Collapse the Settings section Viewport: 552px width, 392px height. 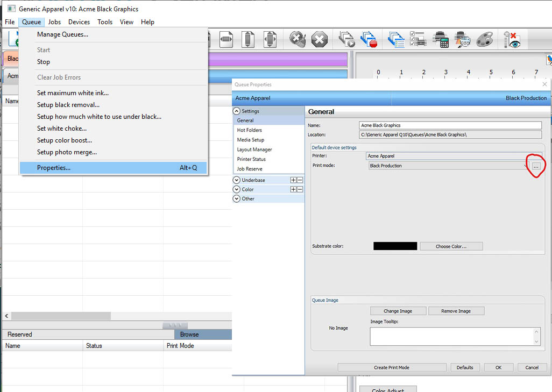[237, 111]
